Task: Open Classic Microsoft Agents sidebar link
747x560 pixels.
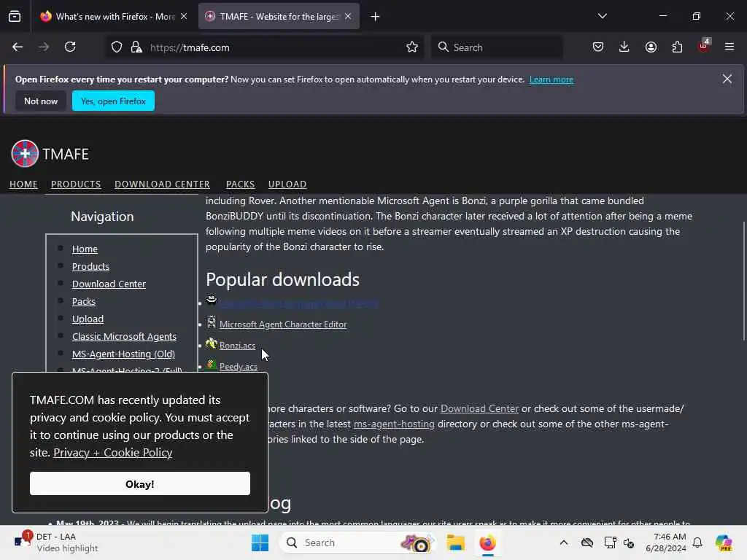Action: (124, 337)
